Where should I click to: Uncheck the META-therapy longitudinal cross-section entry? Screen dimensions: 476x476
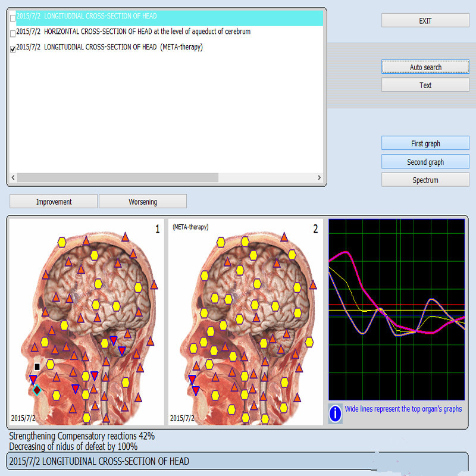tap(12, 49)
